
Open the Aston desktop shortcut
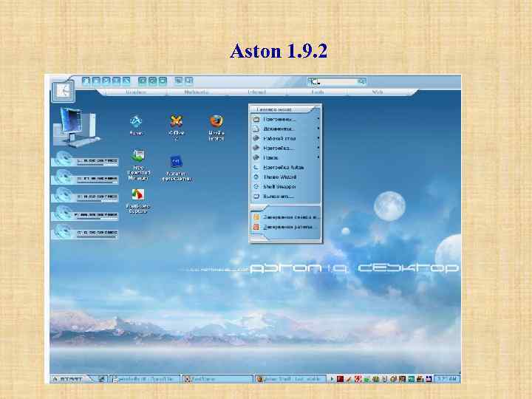click(136, 125)
